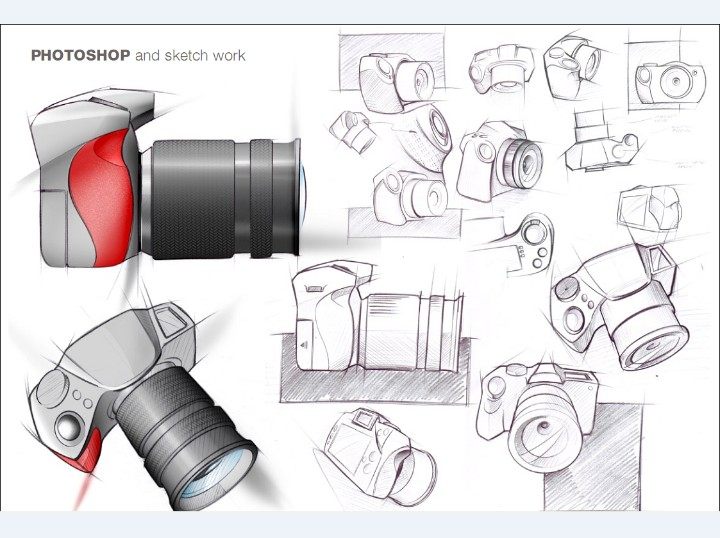This screenshot has width=720, height=538.
Task: Select the red lower corner of the angled rendered camera
Action: (83, 454)
